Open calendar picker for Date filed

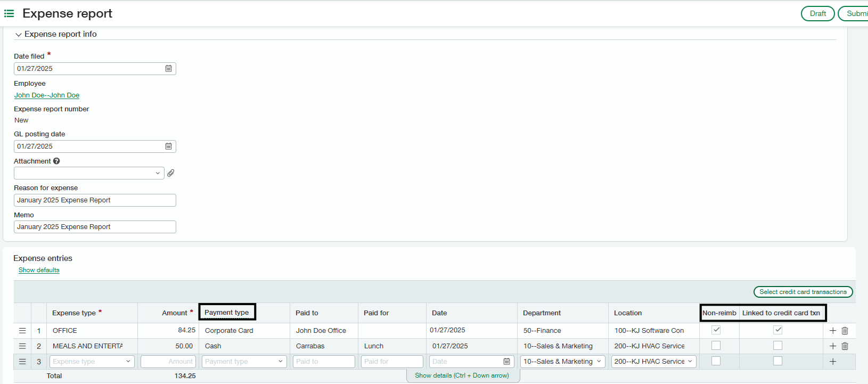(168, 69)
